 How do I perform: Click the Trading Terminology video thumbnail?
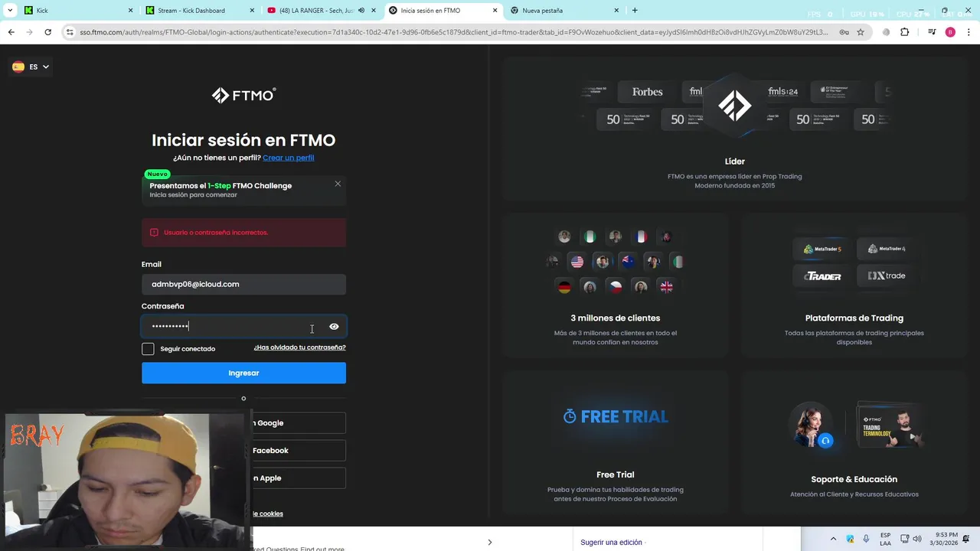(889, 425)
